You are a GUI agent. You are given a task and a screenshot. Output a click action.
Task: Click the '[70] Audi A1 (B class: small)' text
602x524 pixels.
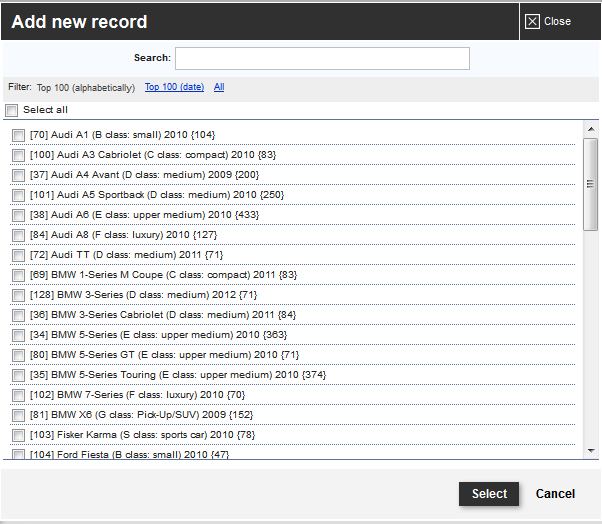tap(122, 135)
